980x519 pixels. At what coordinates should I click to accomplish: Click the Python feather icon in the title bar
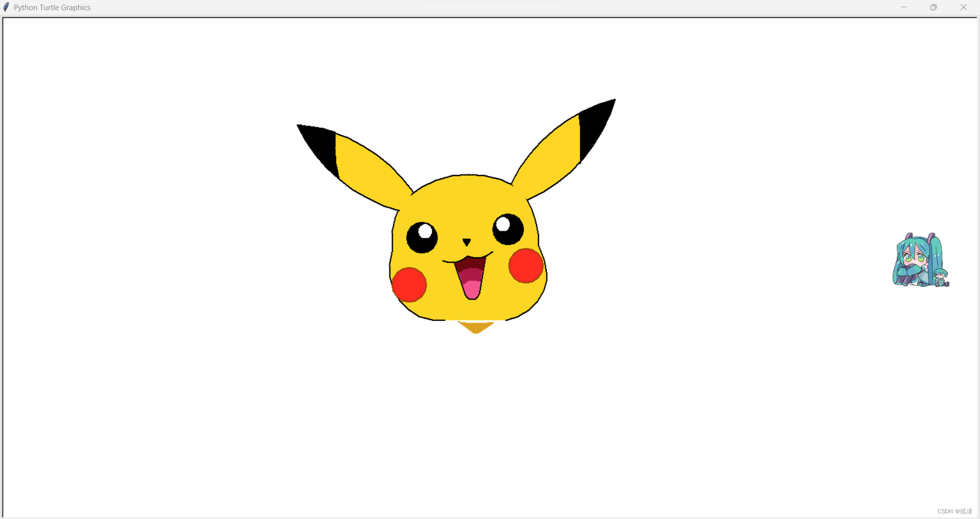coord(6,7)
